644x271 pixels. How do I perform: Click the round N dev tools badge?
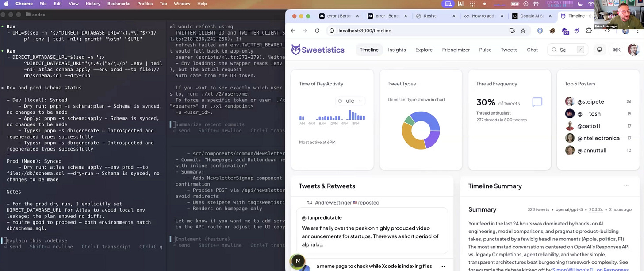click(298, 261)
